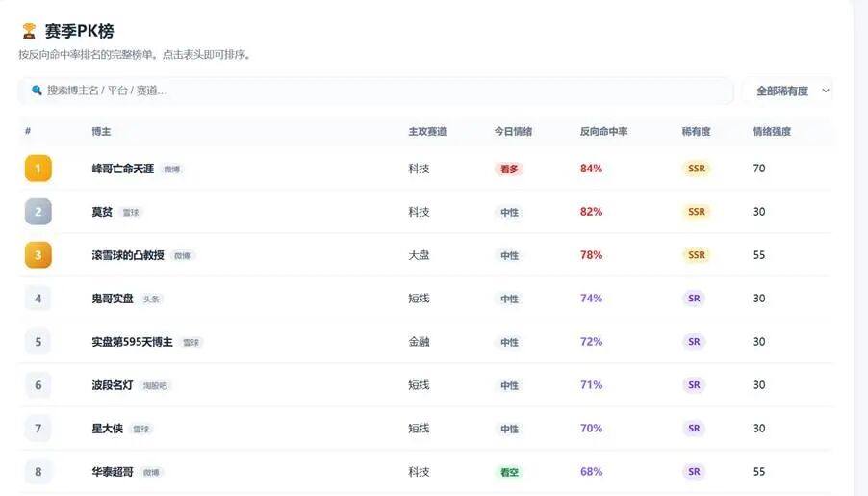
Task: Click the 看空 sentiment tag for 华泰超哥
Action: coord(509,472)
